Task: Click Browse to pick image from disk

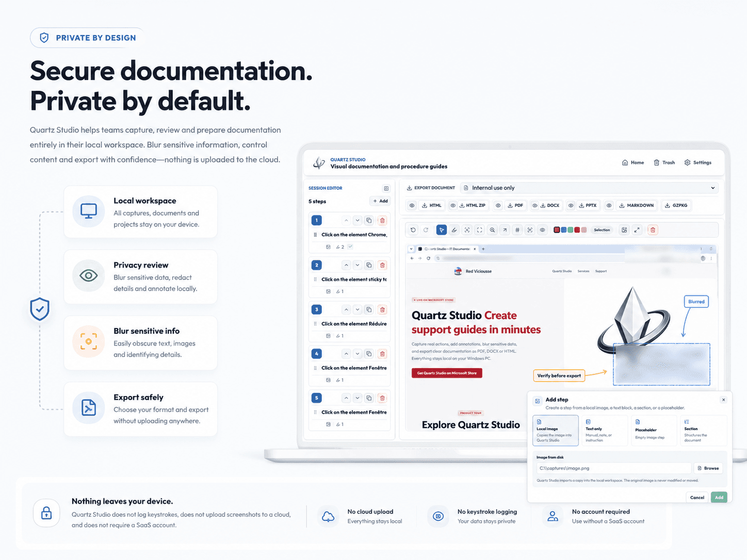Action: (x=708, y=468)
